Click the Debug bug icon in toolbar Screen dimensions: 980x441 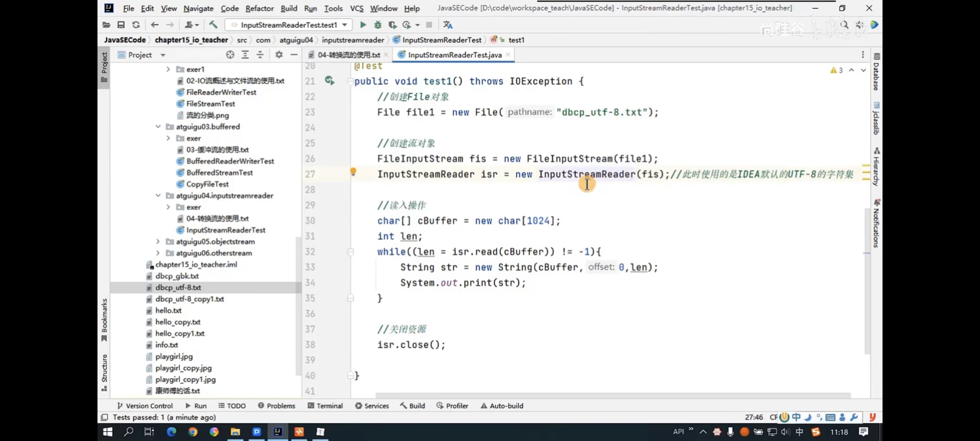[377, 25]
